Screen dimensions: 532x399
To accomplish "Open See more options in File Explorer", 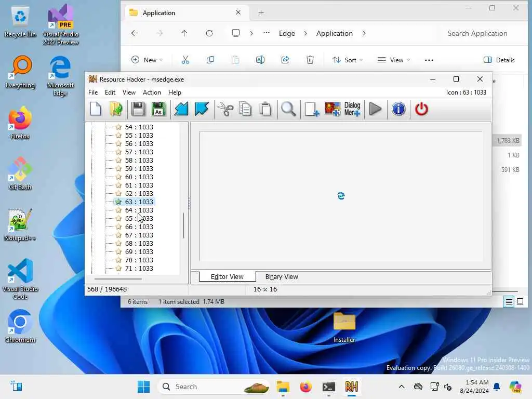I will [429, 60].
